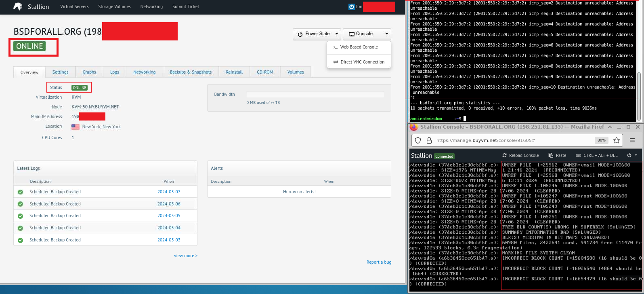This screenshot has height=294, width=644.
Task: Open power dropdown in Stallion console toolbar
Action: coord(632,155)
